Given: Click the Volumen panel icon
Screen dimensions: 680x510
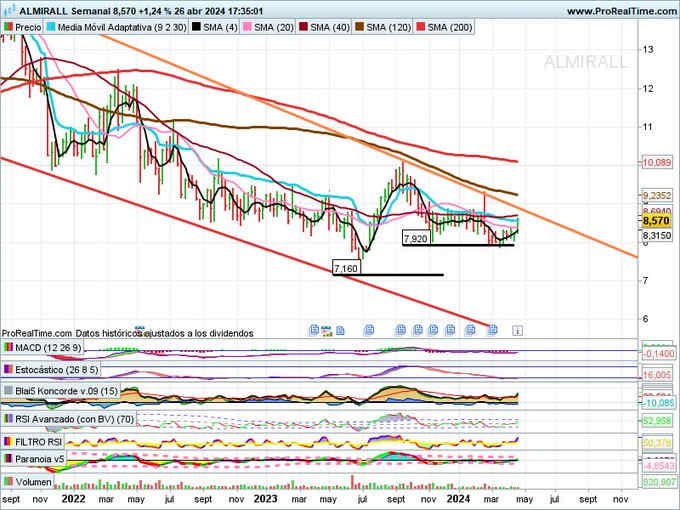Looking at the screenshot, I should pos(8,482).
